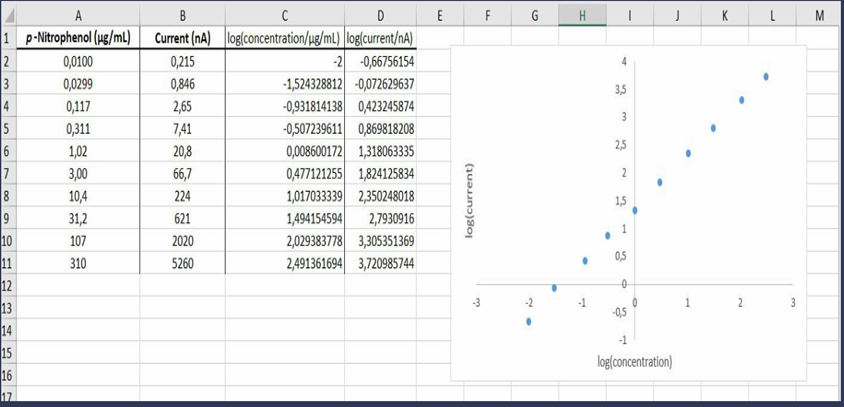Select the log(current/nA) header cell

(x=380, y=39)
